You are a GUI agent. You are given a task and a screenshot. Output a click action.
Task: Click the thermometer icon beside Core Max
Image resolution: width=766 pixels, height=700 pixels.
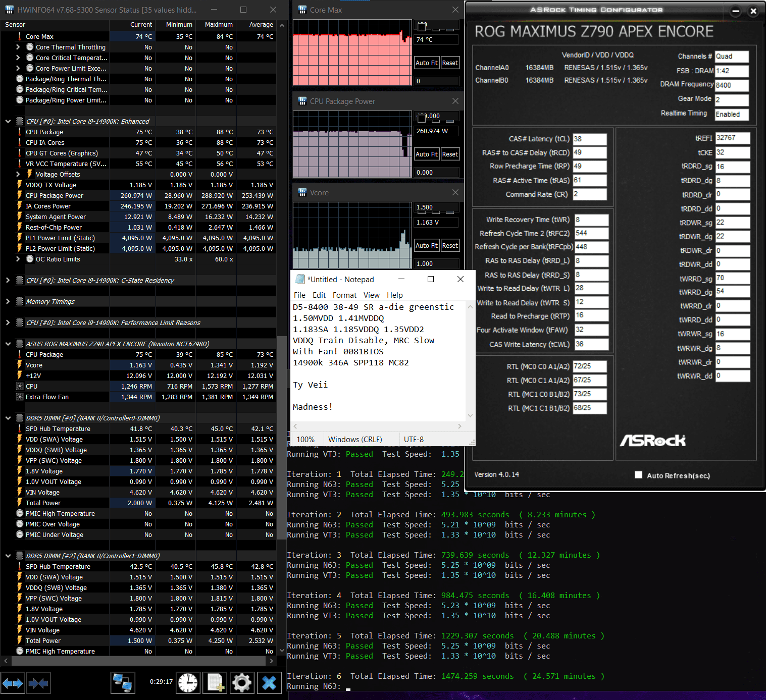(20, 36)
